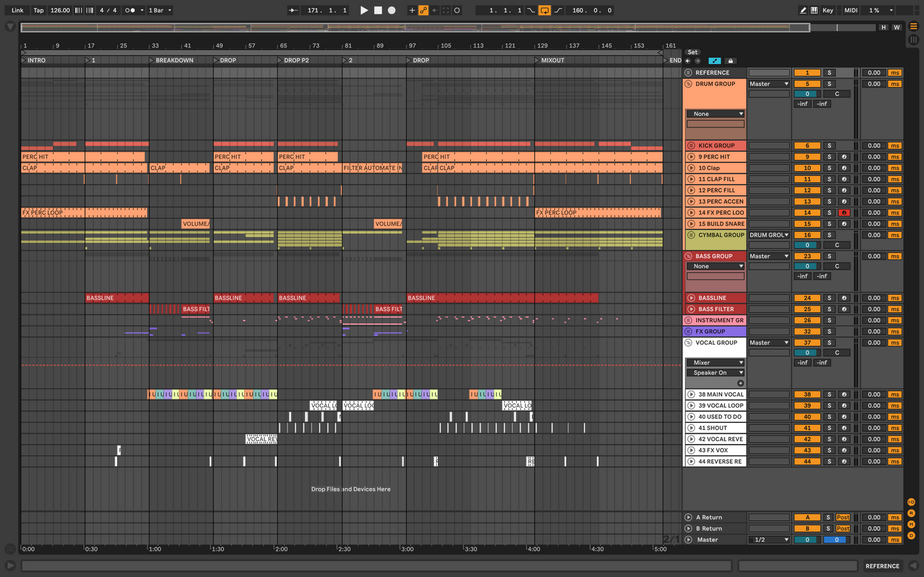Viewport: 924px width, 577px height.
Task: Stop playback with the Stop button
Action: pyautogui.click(x=378, y=10)
